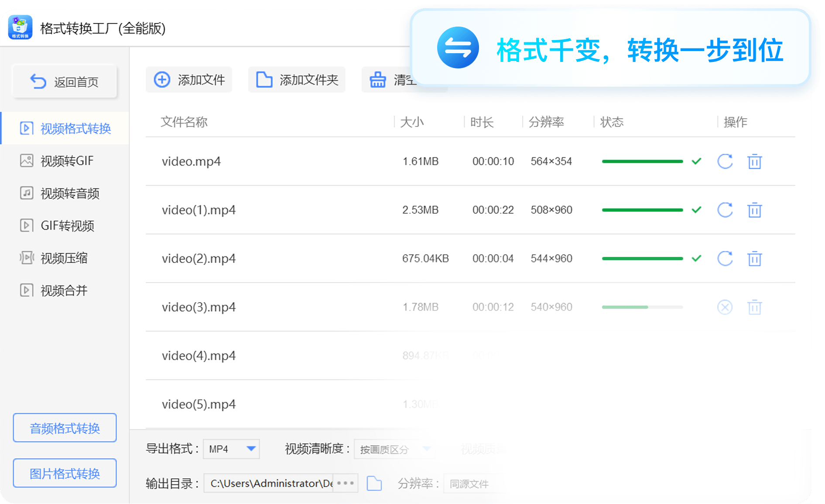The height and width of the screenshot is (504, 825).
Task: Cancel conversion of video(3).mp4
Action: [725, 307]
